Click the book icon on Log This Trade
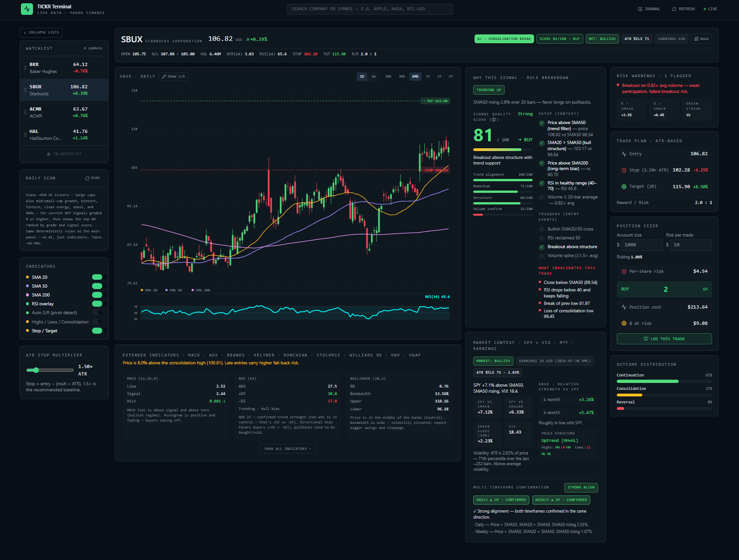This screenshot has height=560, width=739. tap(646, 339)
